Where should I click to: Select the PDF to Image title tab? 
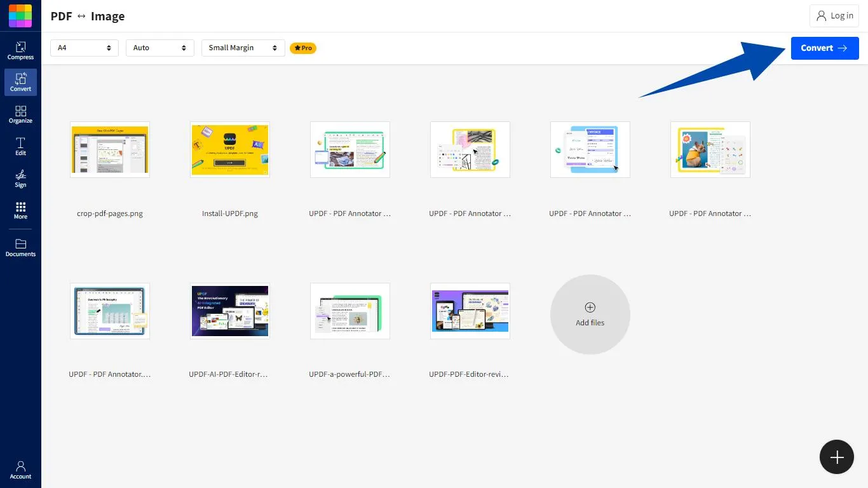[x=88, y=16]
